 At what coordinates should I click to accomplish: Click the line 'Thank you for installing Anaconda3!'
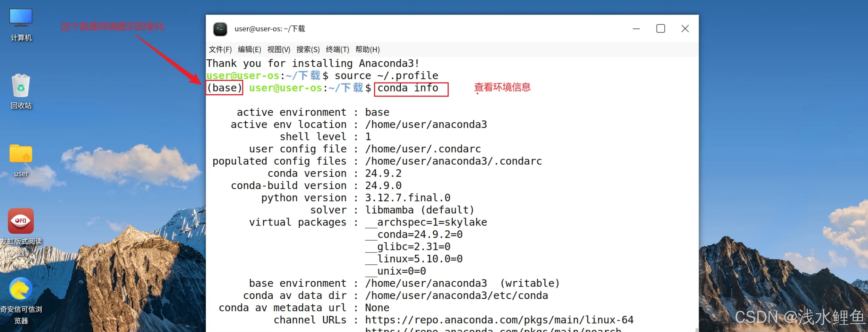(312, 63)
